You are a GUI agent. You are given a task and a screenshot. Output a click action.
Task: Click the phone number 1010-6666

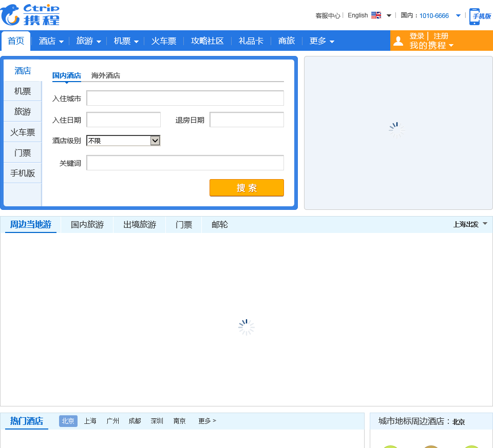coord(434,16)
